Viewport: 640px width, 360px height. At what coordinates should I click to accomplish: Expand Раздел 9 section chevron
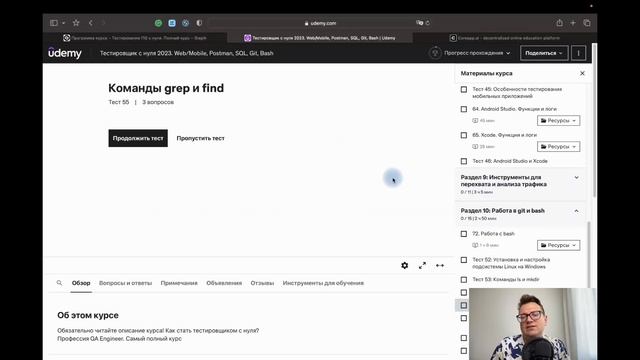click(576, 178)
